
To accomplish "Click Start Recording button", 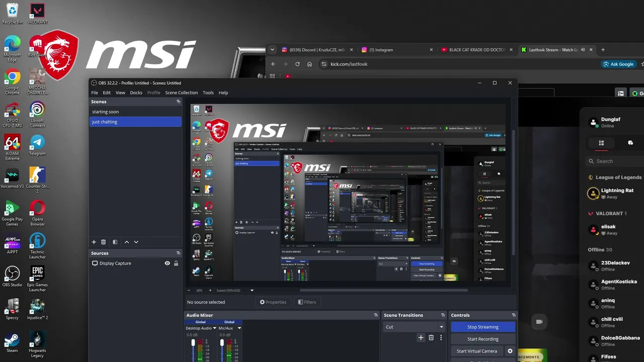I will coord(483,339).
